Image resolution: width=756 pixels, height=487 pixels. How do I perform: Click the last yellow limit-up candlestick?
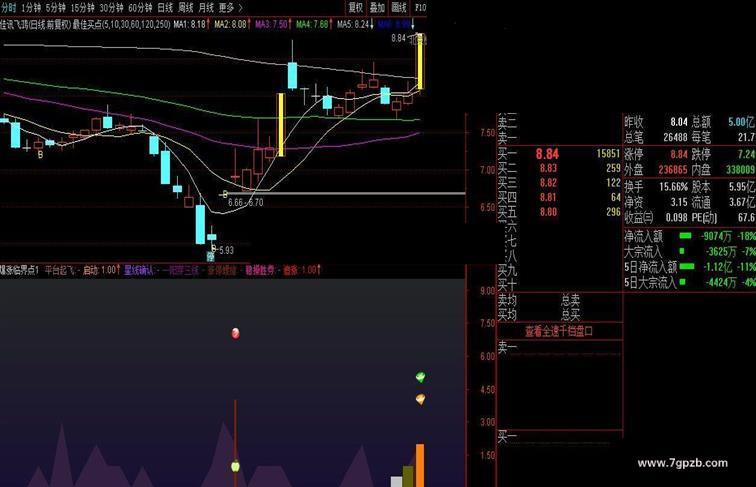tap(420, 61)
